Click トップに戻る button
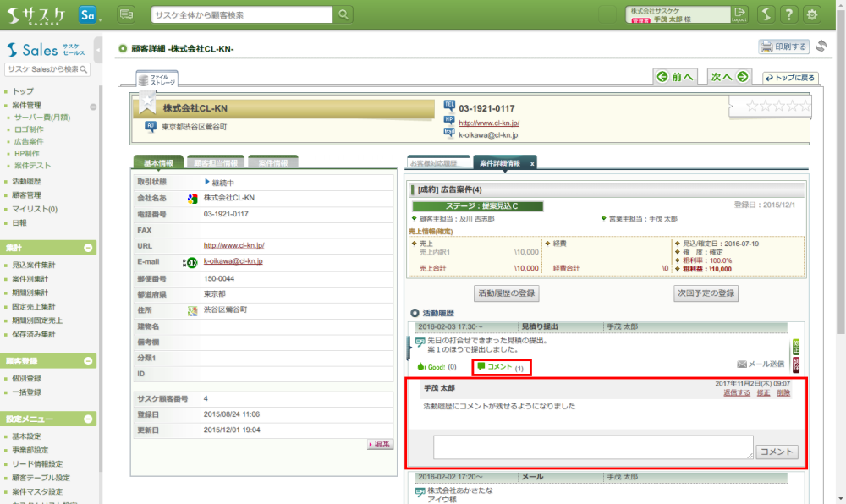846x504 pixels. point(790,78)
